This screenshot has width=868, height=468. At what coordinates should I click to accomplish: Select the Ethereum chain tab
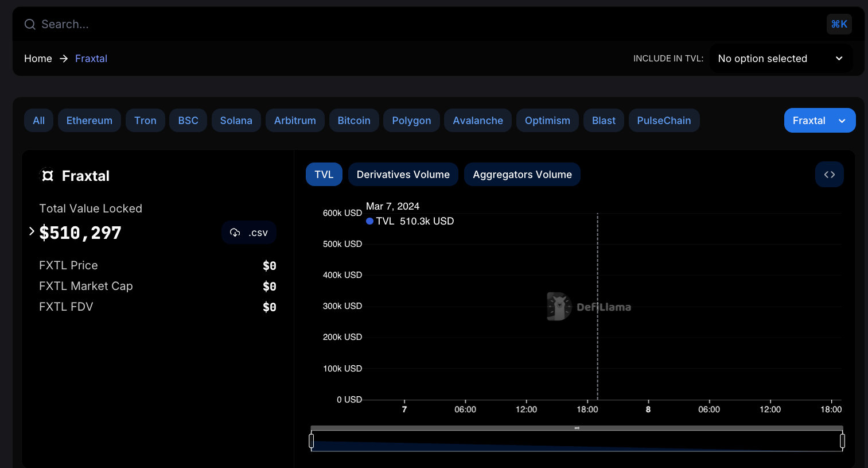pyautogui.click(x=89, y=121)
